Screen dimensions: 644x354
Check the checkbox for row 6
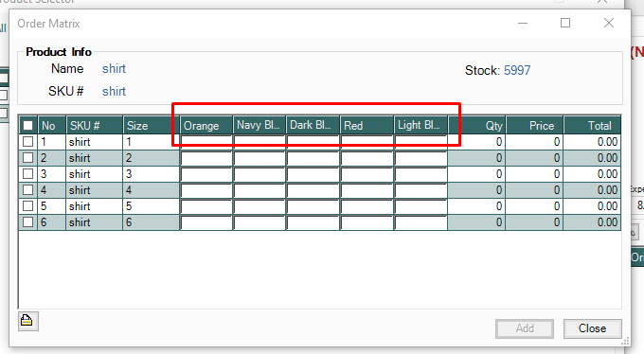pos(27,222)
